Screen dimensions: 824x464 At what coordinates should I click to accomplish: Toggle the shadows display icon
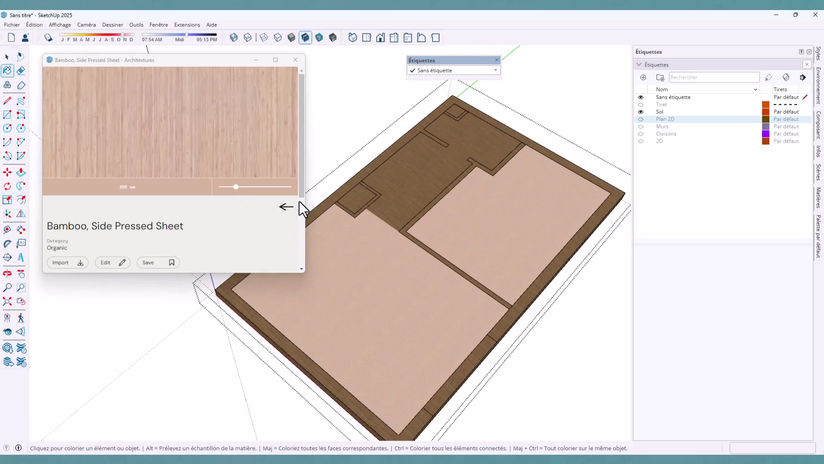[48, 38]
